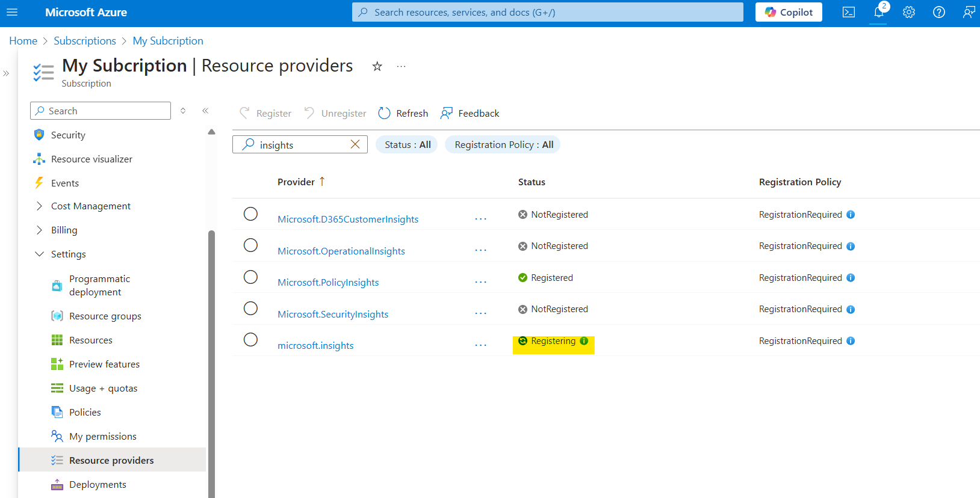
Task: Toggle expand/collapse all menu groups
Action: click(x=183, y=111)
